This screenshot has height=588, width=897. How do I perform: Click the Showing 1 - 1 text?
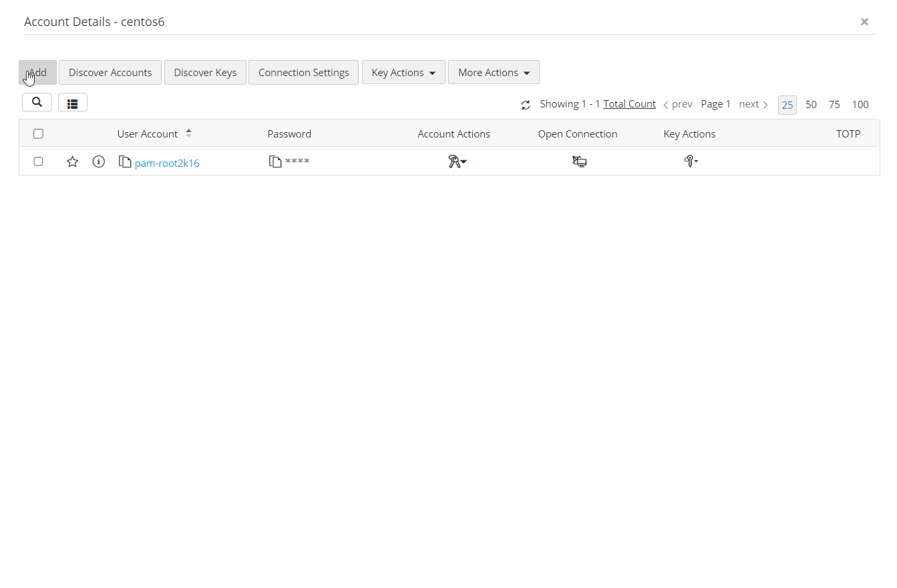click(570, 104)
